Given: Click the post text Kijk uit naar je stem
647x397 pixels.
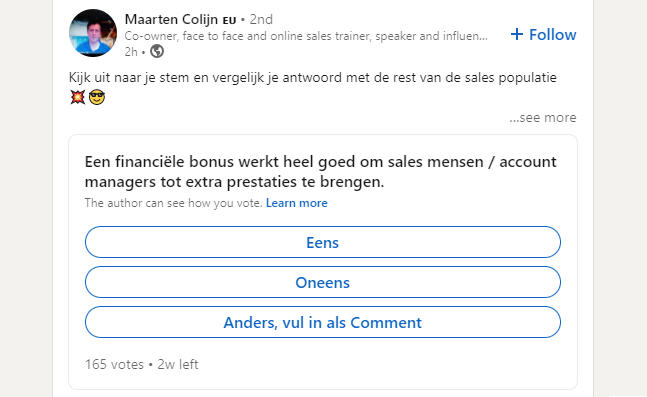Looking at the screenshot, I should [313, 78].
